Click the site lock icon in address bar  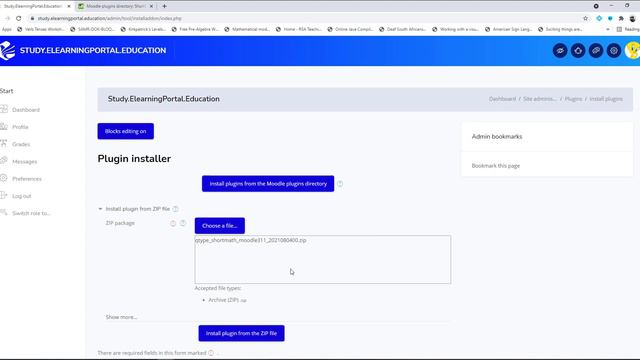coord(32,18)
